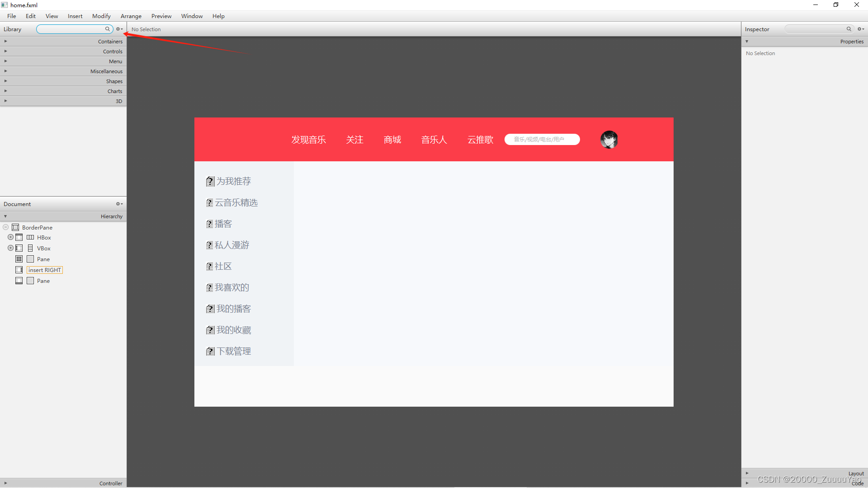The height and width of the screenshot is (488, 868).
Task: Select the insert RIGHT placeholder in hierarchy
Action: pos(44,270)
